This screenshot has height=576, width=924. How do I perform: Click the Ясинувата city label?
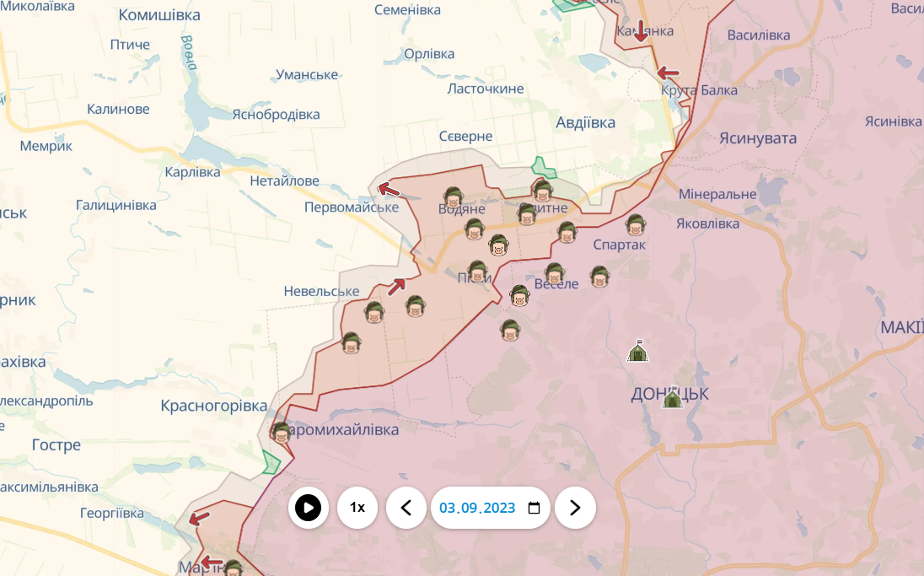tap(758, 137)
